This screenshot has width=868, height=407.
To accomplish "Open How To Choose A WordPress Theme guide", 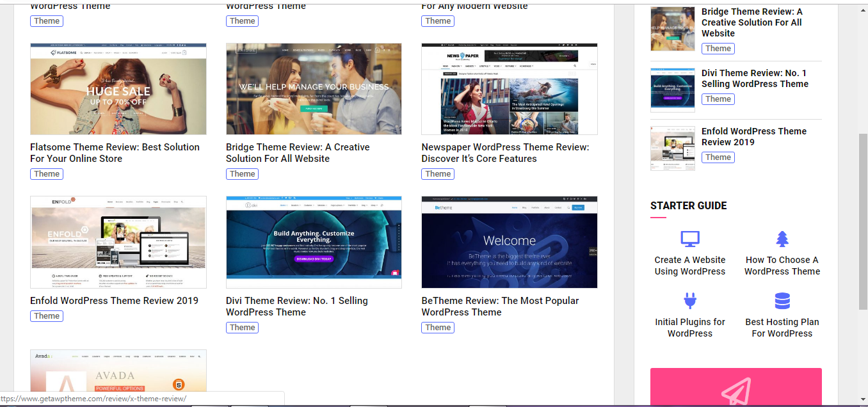I will click(x=782, y=266).
